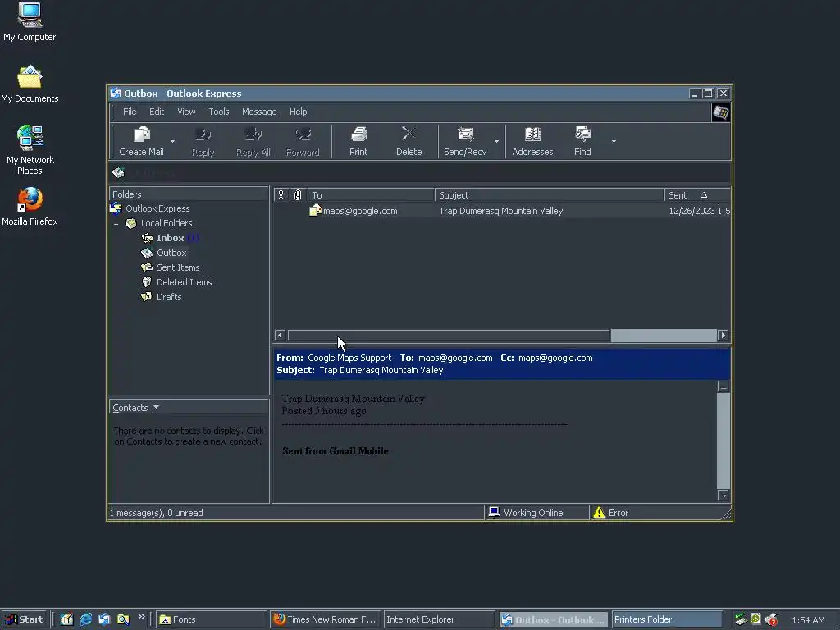
Task: Switch to the Fonts taskbar button
Action: pos(211,619)
